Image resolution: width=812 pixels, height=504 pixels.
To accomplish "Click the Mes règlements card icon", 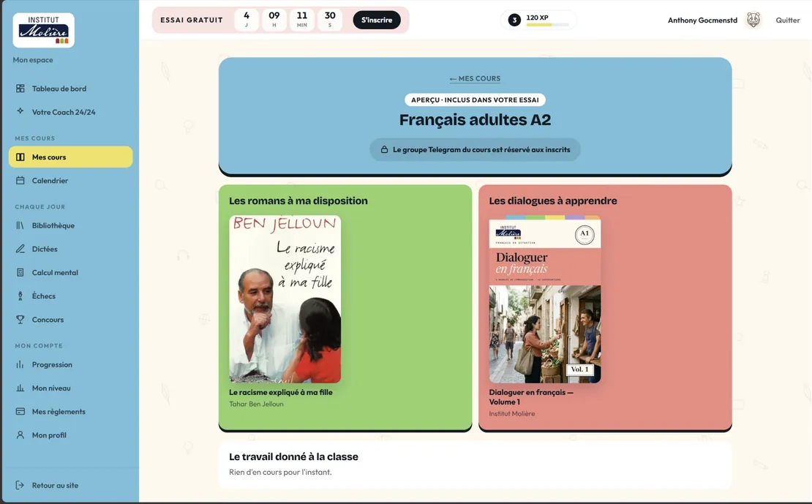I will [x=20, y=412].
